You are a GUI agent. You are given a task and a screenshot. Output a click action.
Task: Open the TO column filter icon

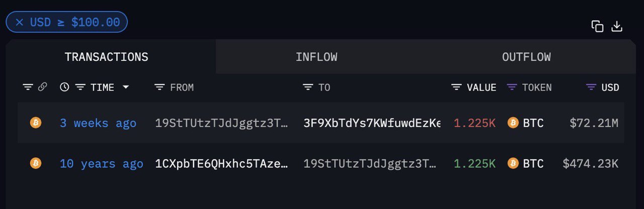coord(308,87)
